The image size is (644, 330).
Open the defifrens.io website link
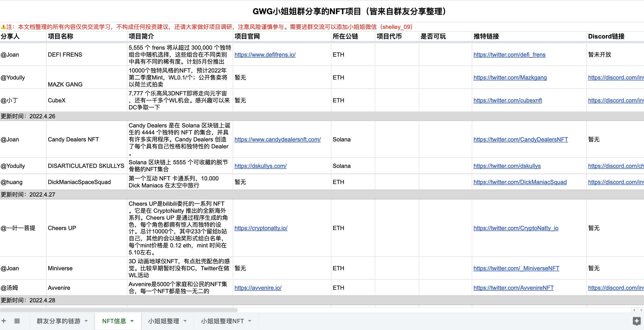click(x=265, y=55)
